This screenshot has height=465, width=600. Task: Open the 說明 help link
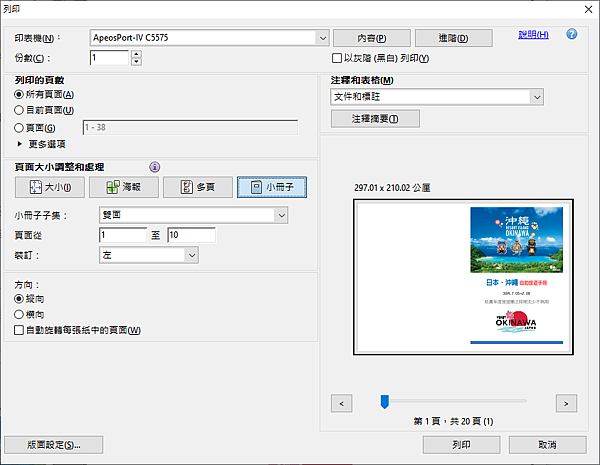[x=533, y=35]
